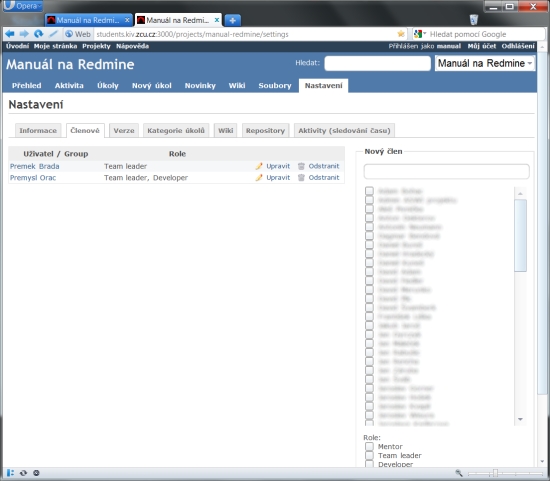Click the zoom magnifier icon in status bar
This screenshot has height=481, width=550.
(459, 473)
